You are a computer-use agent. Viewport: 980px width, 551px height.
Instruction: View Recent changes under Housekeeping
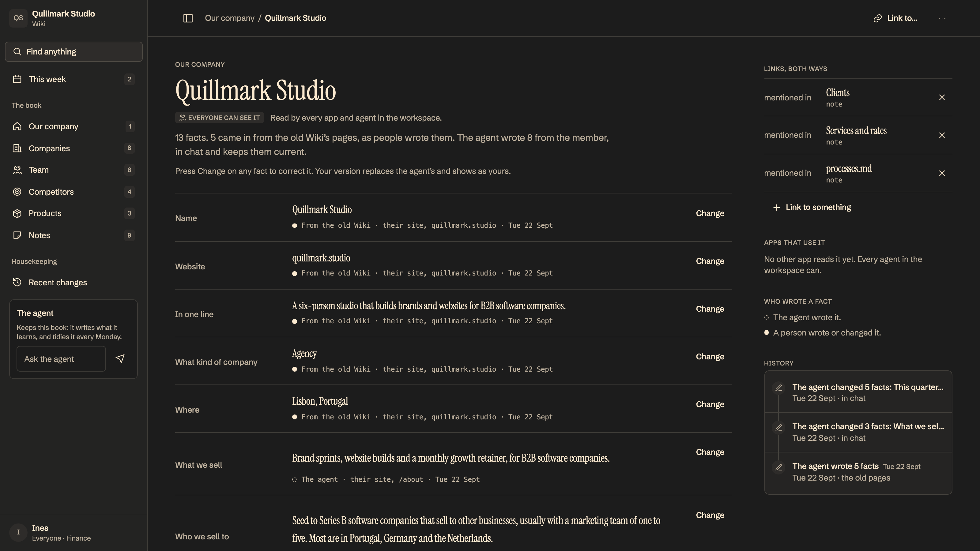click(x=74, y=283)
